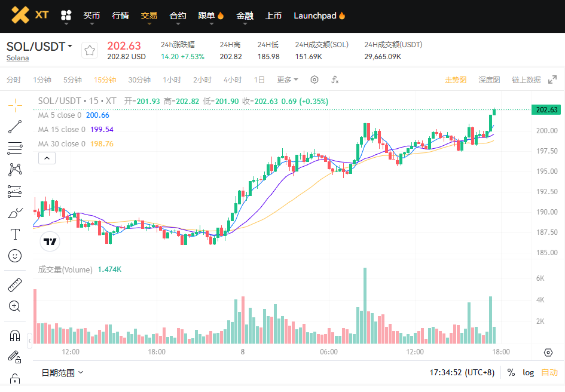The image size is (565, 392).
Task: Click the MA 30 close indicator legend
Action: [76, 144]
